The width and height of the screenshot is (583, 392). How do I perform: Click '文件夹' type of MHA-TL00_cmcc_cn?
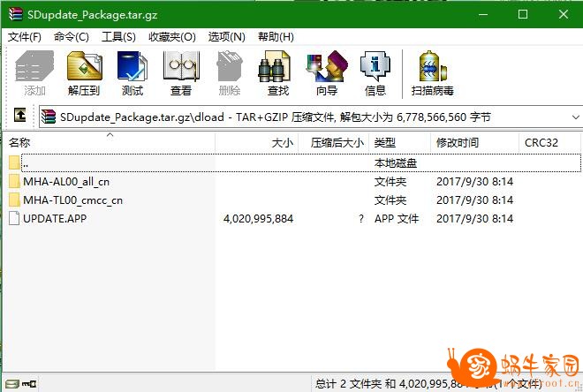pyautogui.click(x=390, y=200)
